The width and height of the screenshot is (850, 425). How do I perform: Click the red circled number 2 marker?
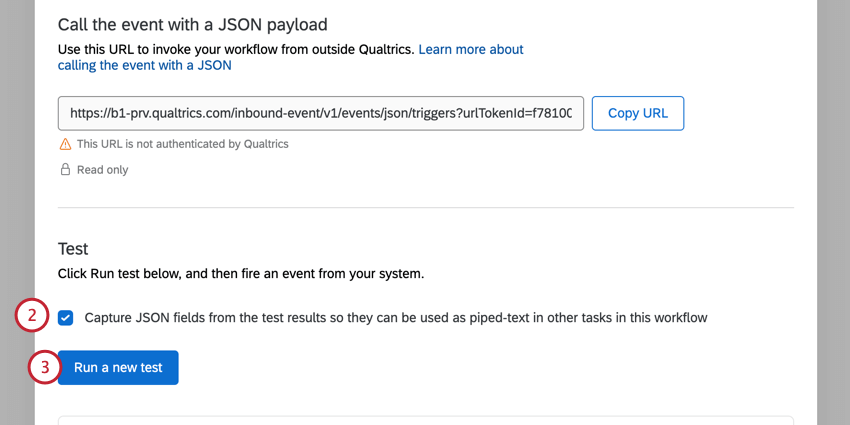click(x=31, y=317)
